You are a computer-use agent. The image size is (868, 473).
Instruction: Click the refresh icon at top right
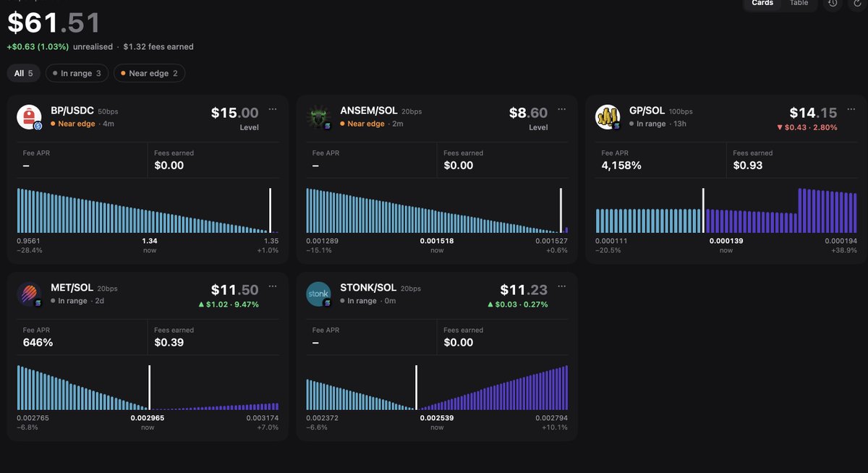pyautogui.click(x=857, y=4)
